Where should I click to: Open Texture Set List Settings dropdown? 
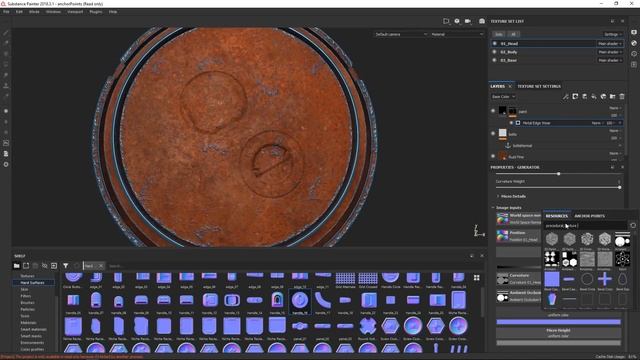[613, 34]
